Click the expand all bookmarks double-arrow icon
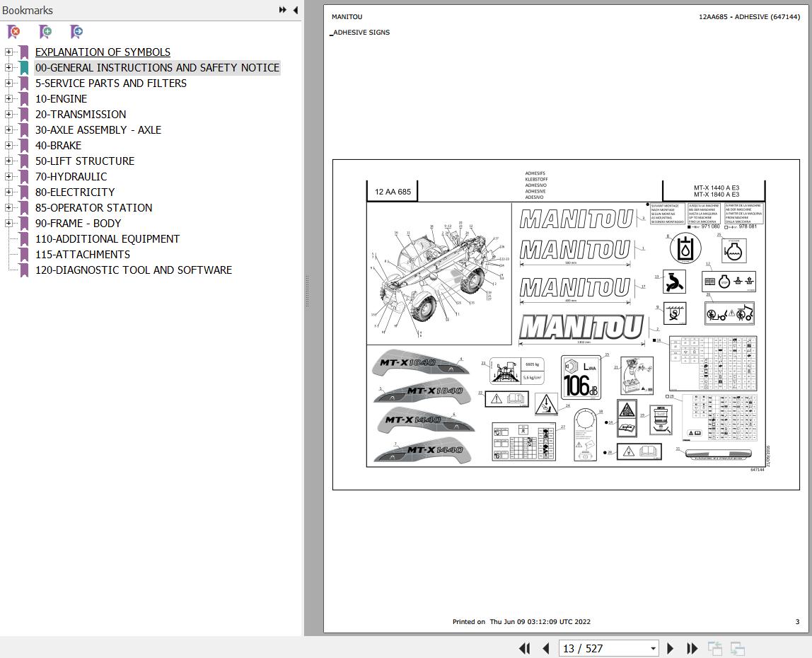Screen dimensions: 812x658 pyautogui.click(x=283, y=10)
